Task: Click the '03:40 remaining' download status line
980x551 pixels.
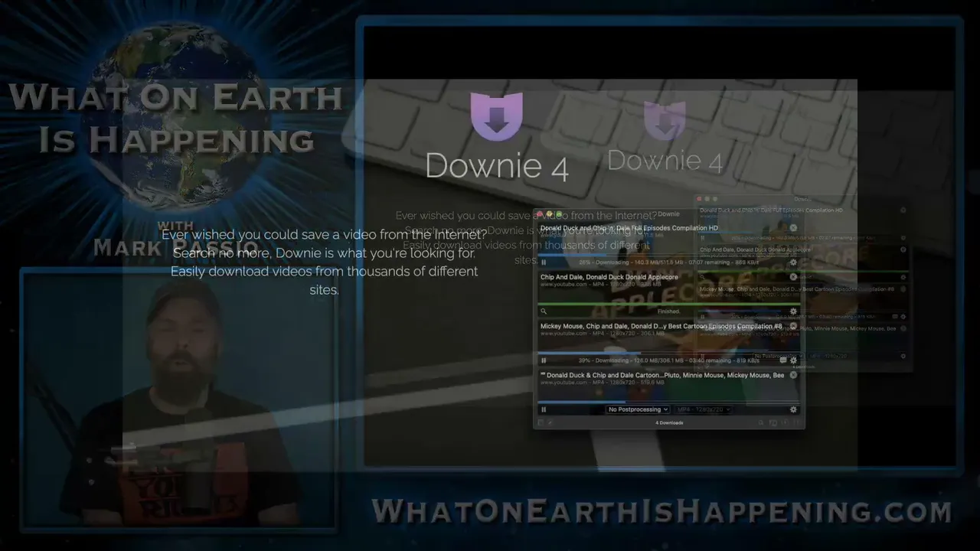Action: click(x=669, y=360)
